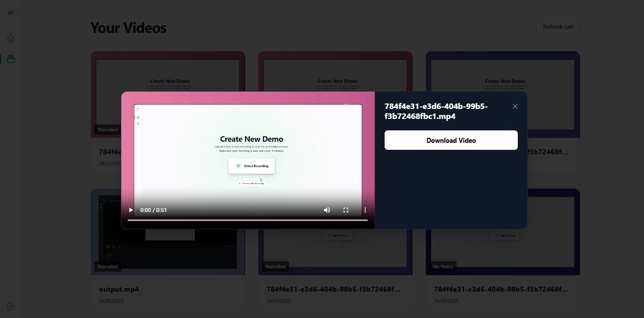The image size is (644, 318).
Task: Click the video progress bar
Action: [x=248, y=220]
